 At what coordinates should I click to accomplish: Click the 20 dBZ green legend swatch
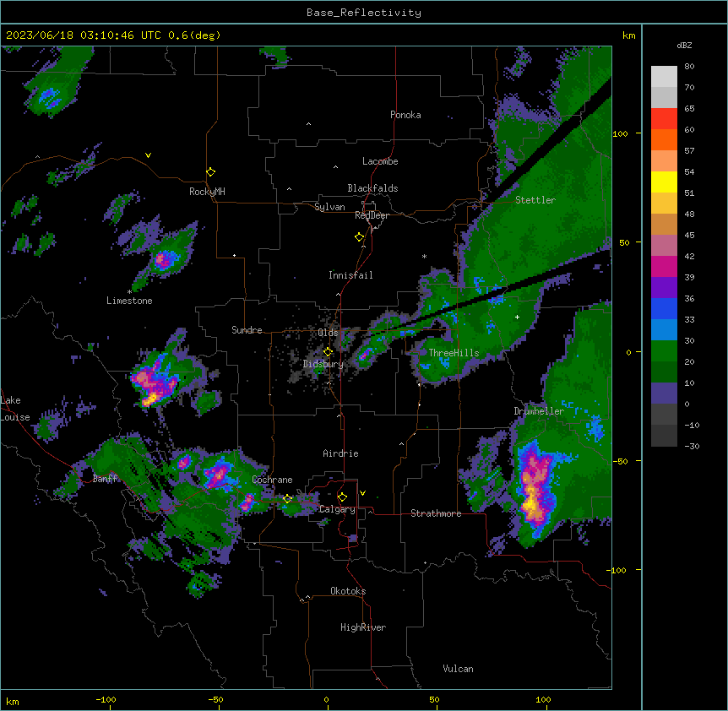pyautogui.click(x=664, y=351)
